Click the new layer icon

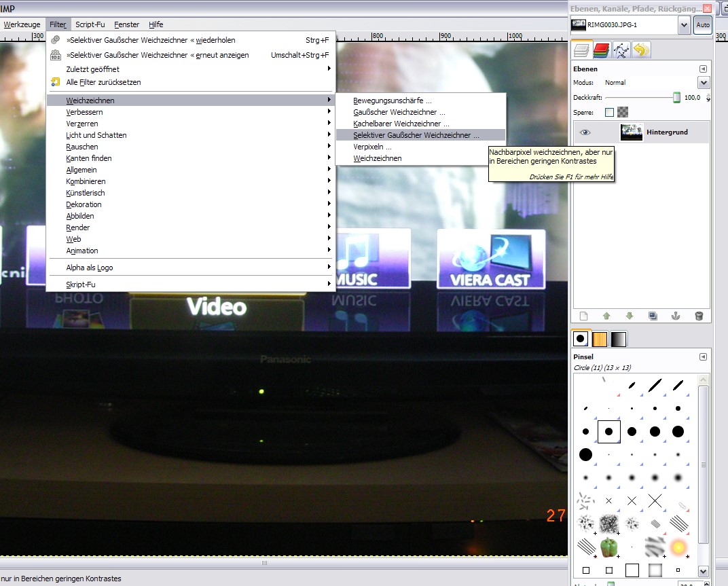point(583,316)
